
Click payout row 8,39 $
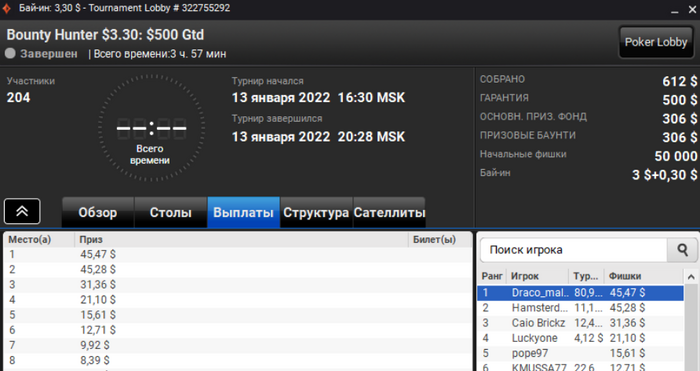238,361
